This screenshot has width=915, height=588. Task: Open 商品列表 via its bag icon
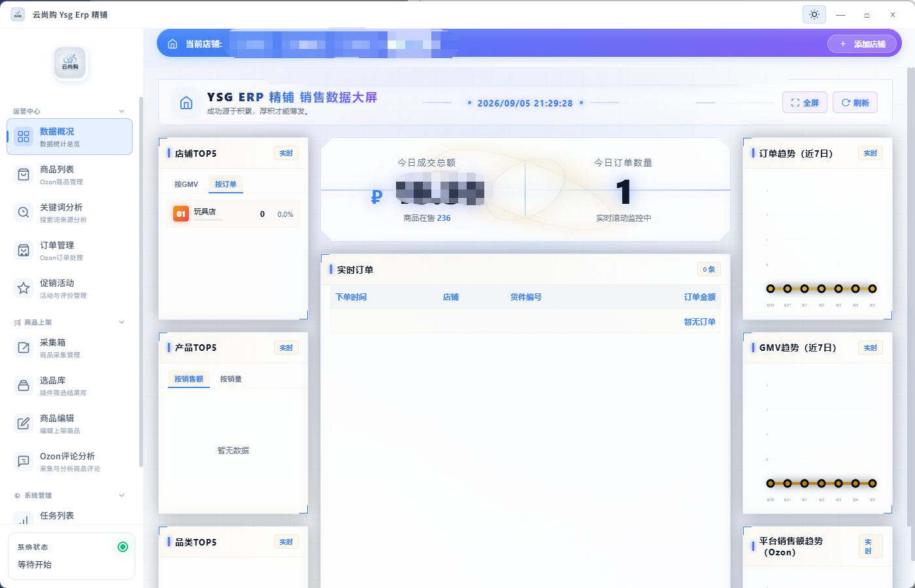click(24, 174)
